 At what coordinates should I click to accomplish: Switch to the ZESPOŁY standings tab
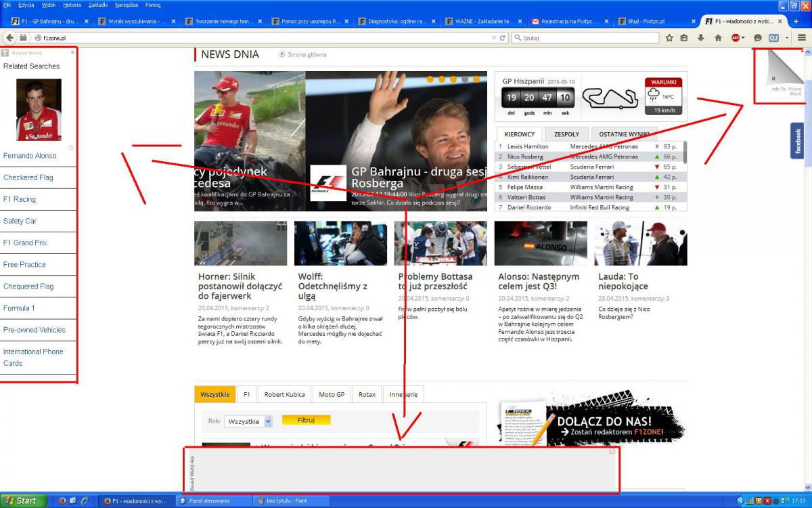(566, 134)
